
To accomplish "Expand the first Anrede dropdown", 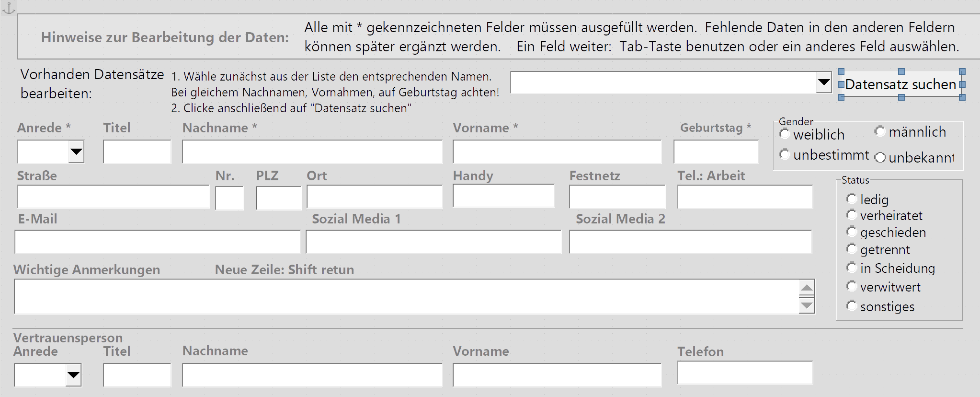I will (76, 152).
